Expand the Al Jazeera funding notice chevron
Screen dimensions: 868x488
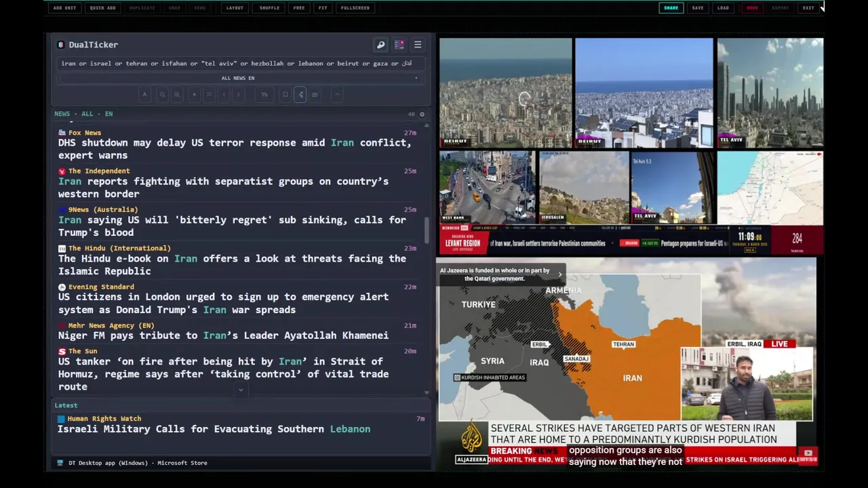[560, 274]
